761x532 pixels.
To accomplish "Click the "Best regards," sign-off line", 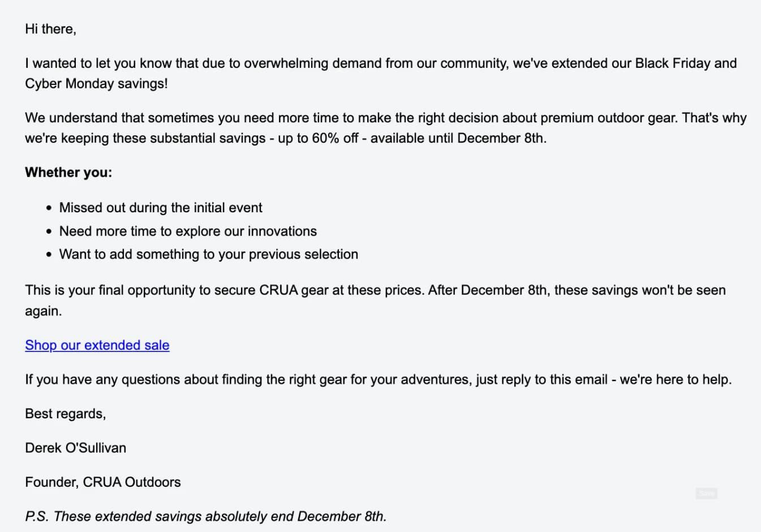I will click(65, 414).
